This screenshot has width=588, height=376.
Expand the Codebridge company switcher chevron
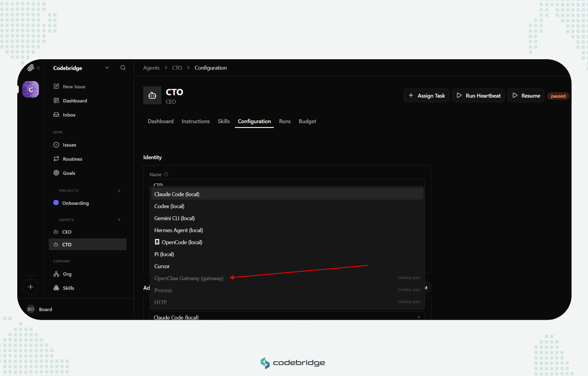pyautogui.click(x=107, y=68)
